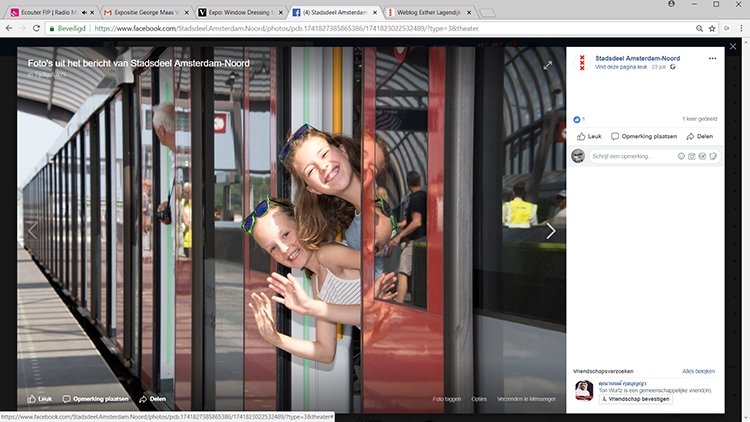Click Delen in the side panel
The height and width of the screenshot is (422, 750).
click(x=700, y=136)
